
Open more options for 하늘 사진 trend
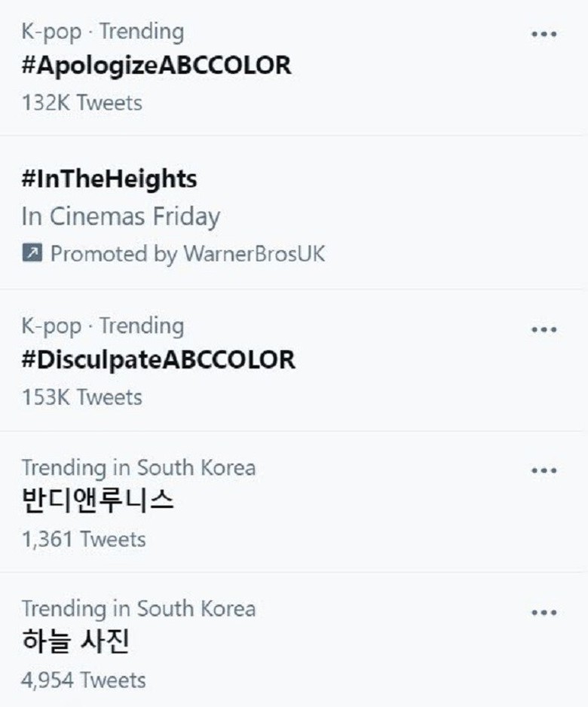(x=544, y=612)
